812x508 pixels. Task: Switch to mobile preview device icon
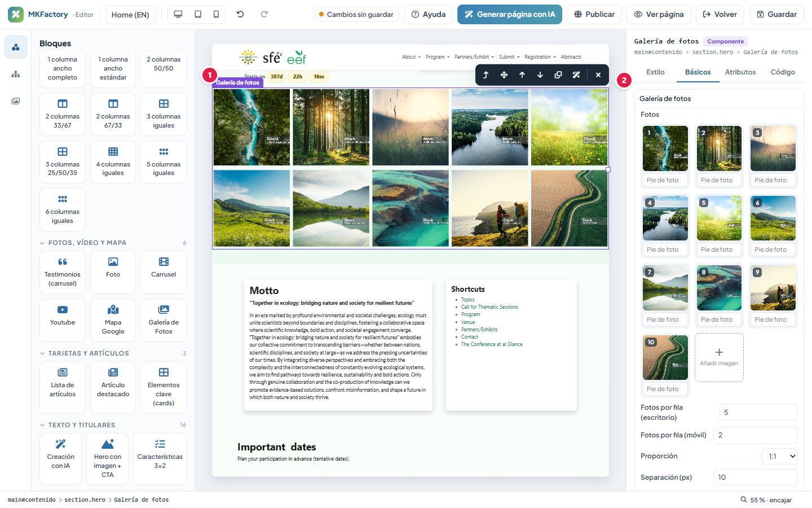pyautogui.click(x=216, y=14)
